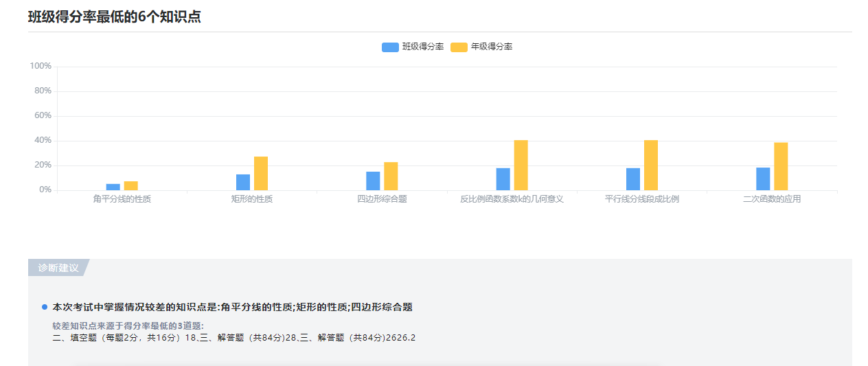
Task: Click the yellow bar for 二次函数的应用
Action: 781,166
